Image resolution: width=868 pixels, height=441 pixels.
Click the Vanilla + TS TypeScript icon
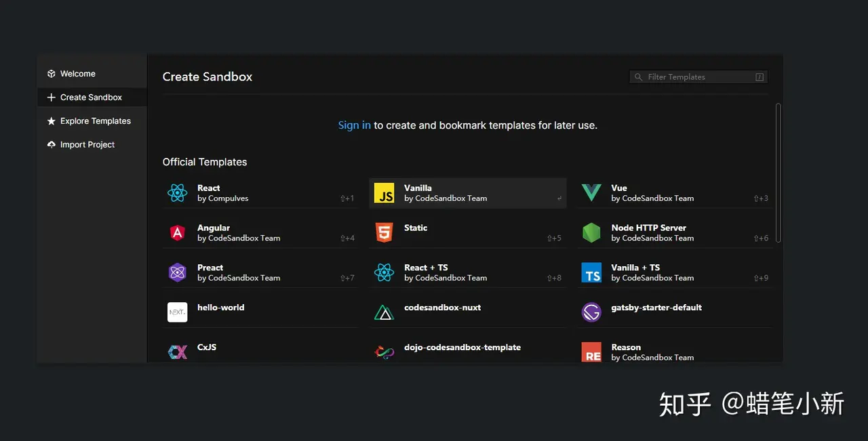pyautogui.click(x=591, y=272)
